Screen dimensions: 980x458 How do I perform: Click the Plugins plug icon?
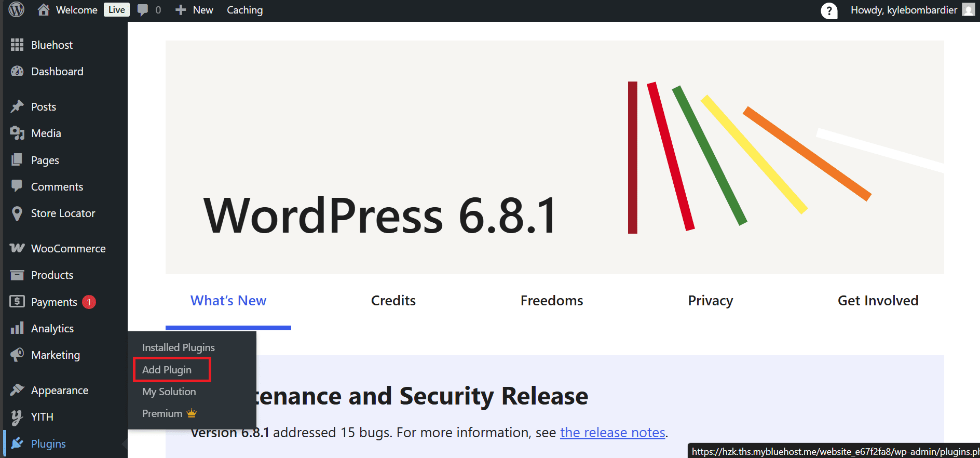17,443
